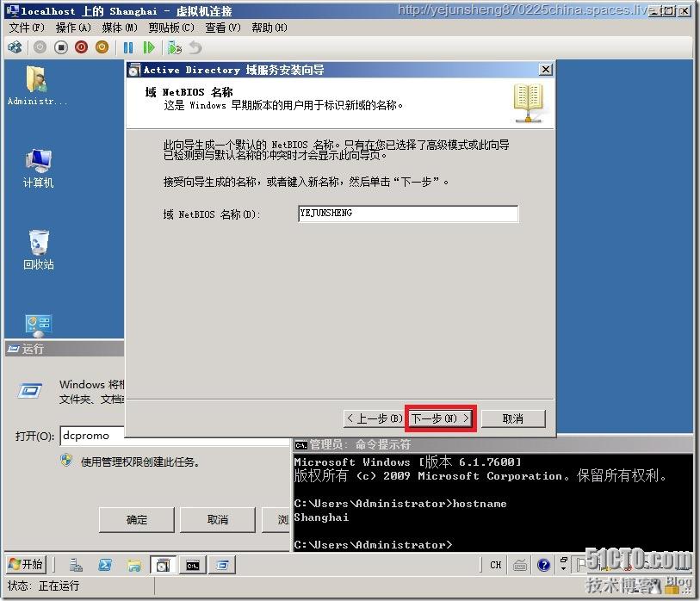Click 取消 in the AD wizard

click(x=513, y=418)
